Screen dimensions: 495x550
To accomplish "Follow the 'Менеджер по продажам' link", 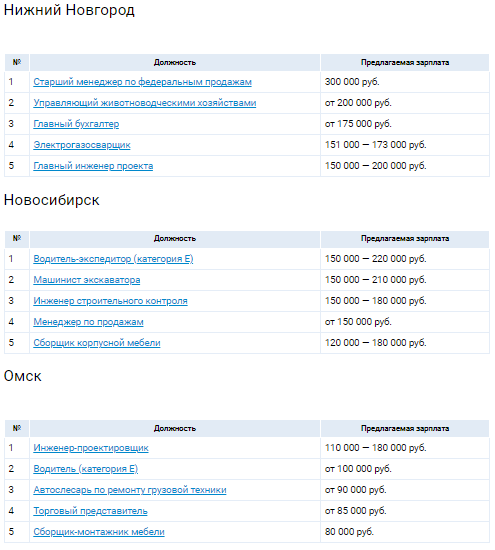I will [x=88, y=322].
